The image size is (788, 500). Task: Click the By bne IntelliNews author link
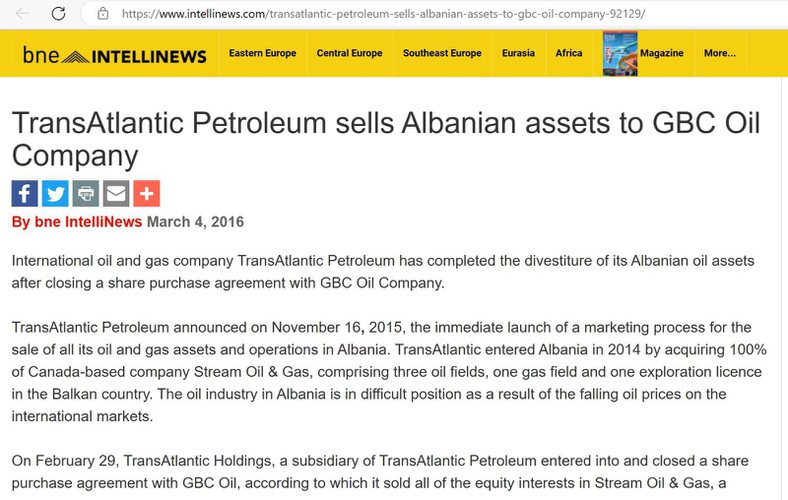(x=77, y=222)
